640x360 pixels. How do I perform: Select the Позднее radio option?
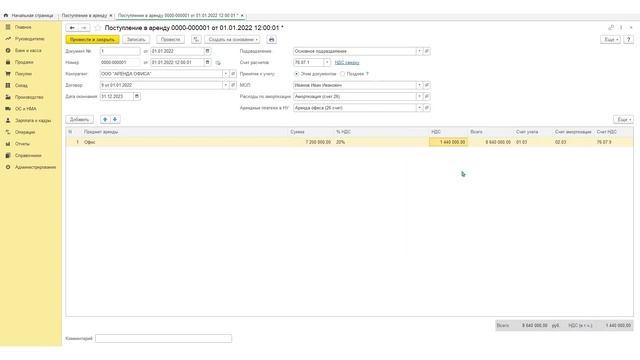342,74
